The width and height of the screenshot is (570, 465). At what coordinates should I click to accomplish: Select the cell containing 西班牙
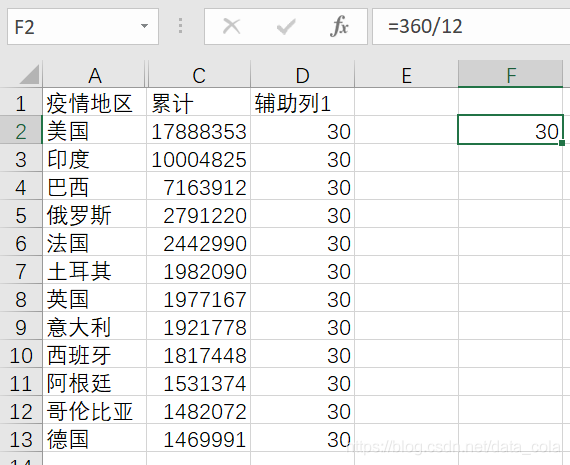coord(95,354)
